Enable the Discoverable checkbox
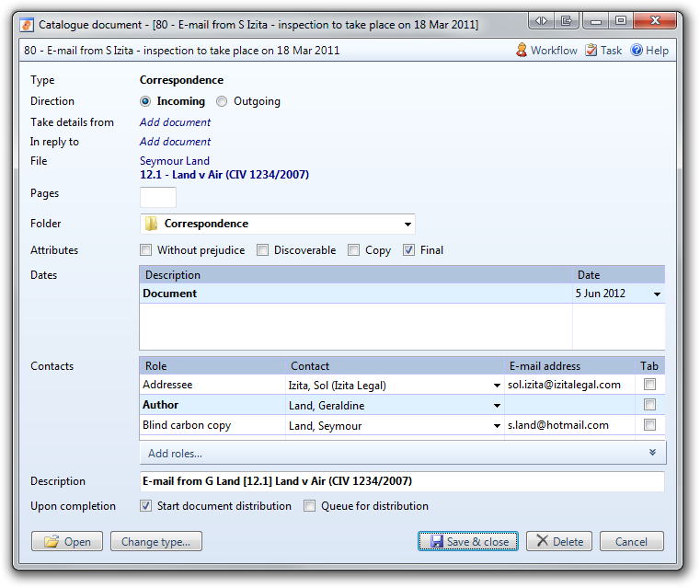 (262, 250)
